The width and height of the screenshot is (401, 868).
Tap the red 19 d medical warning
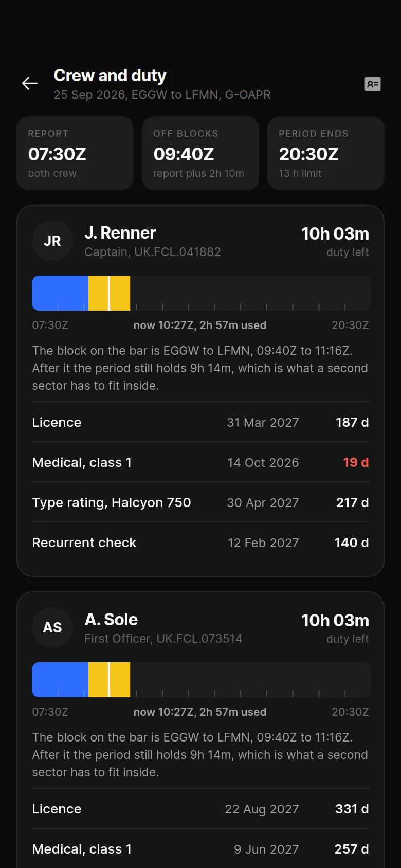coord(356,462)
